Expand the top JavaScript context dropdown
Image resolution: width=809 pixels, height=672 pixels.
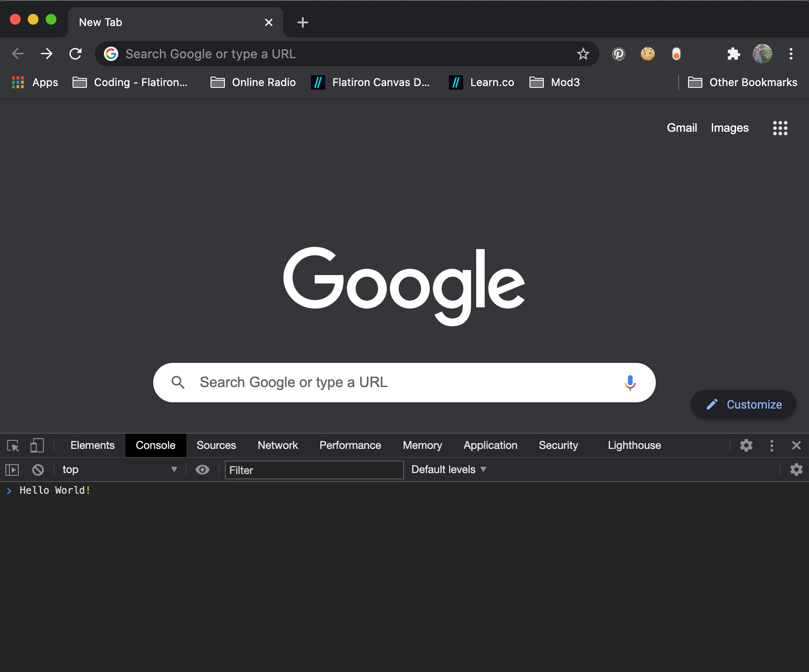(x=120, y=470)
